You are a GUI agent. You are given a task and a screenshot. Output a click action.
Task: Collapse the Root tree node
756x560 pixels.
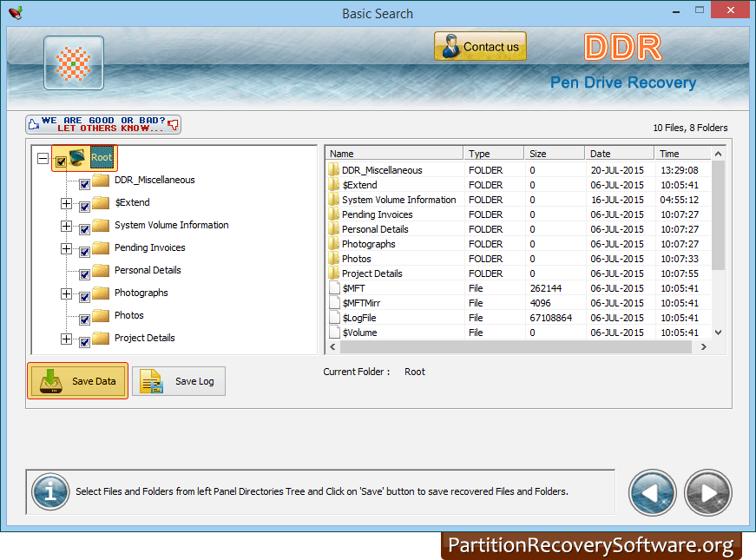coord(43,158)
